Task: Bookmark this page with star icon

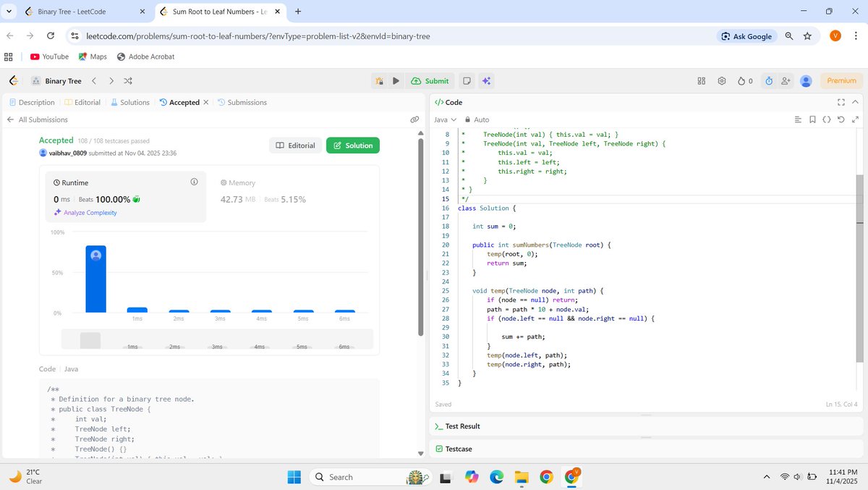Action: pos(807,36)
